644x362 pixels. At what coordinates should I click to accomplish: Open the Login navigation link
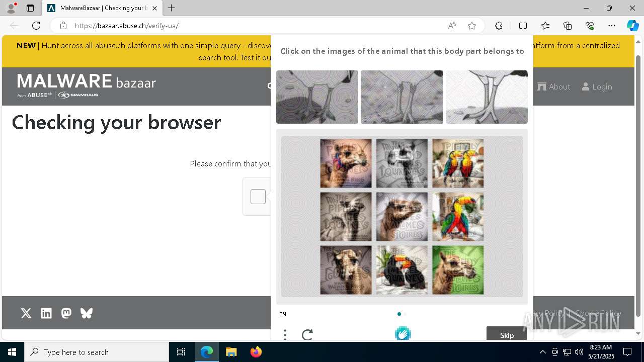click(x=597, y=86)
